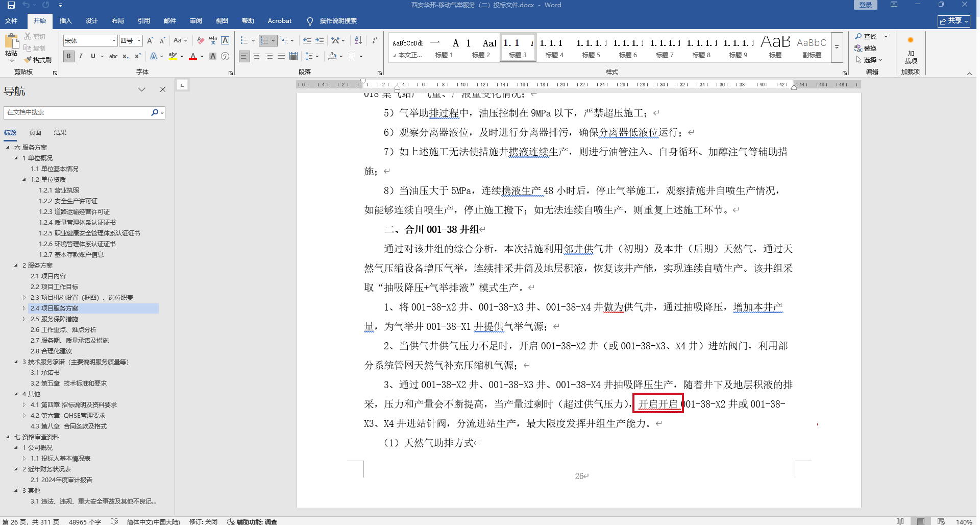Click the navigation search input field
The height and width of the screenshot is (525, 980).
[x=77, y=112]
